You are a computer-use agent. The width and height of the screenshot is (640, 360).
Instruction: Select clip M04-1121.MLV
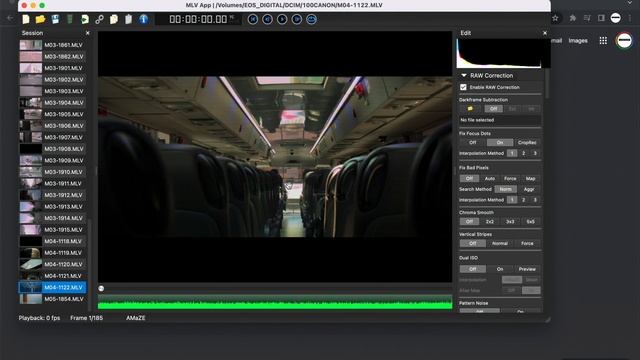[x=53, y=276]
